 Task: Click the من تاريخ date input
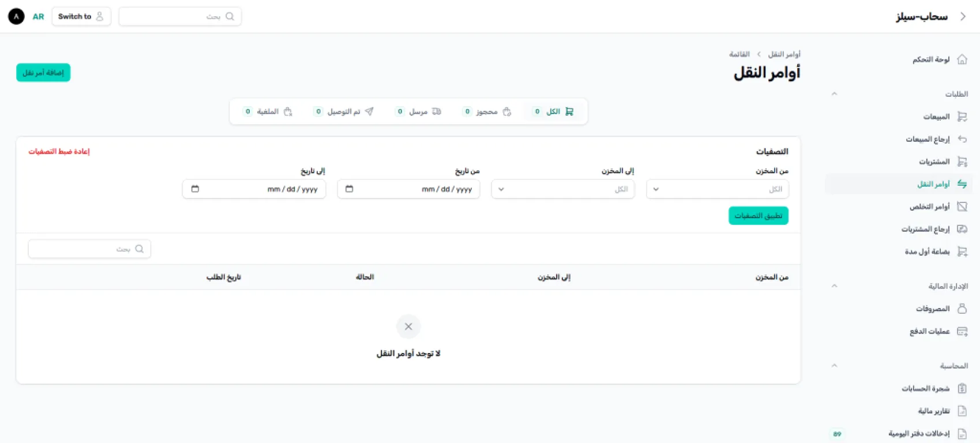pos(408,189)
